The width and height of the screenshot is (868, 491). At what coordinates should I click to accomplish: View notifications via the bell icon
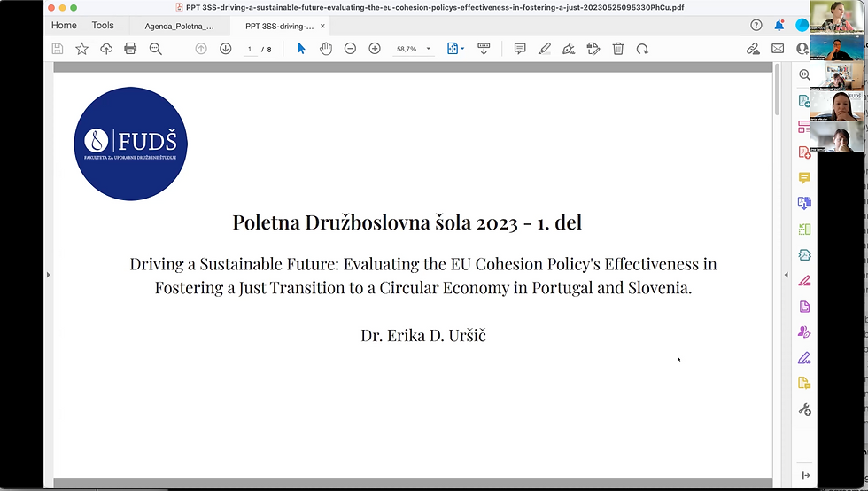coord(779,25)
